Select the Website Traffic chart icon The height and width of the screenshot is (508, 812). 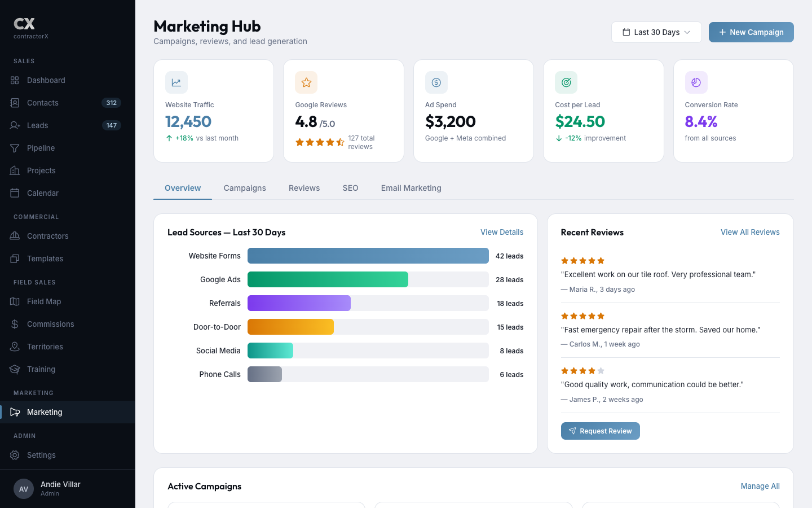coord(176,82)
